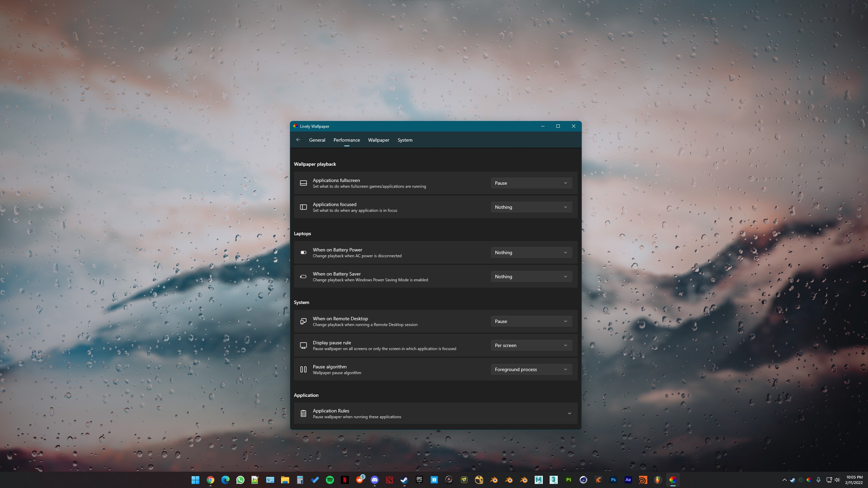The width and height of the screenshot is (868, 488).
Task: Click the battery icon beside When on Battery Power
Action: (x=303, y=252)
